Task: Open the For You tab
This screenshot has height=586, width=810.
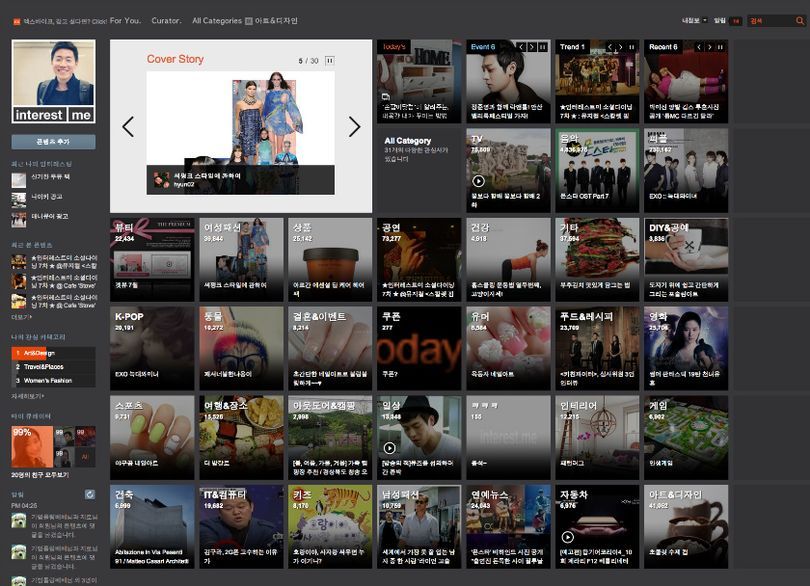Action: 125,21
